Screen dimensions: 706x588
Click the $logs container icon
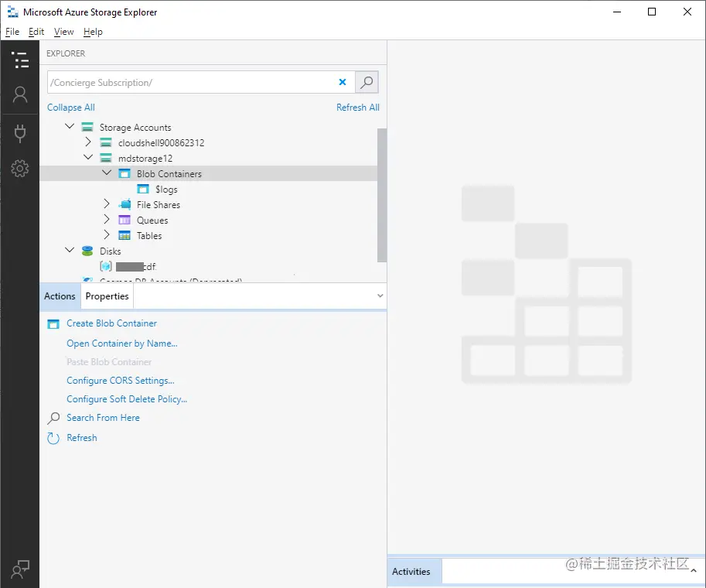(143, 190)
